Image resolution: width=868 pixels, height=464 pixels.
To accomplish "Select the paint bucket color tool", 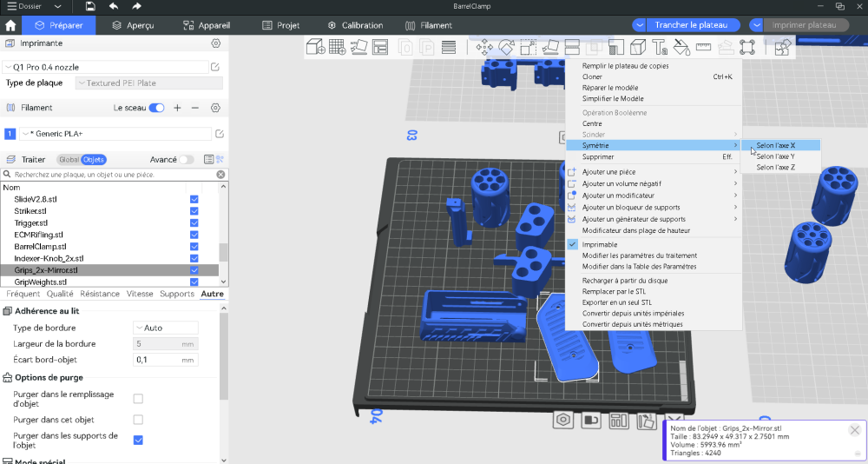I will click(x=681, y=48).
